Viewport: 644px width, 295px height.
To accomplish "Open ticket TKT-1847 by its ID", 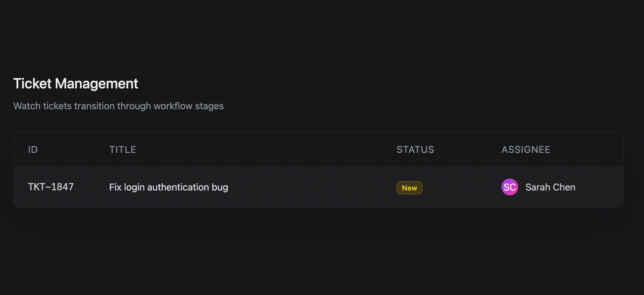I will pos(51,187).
